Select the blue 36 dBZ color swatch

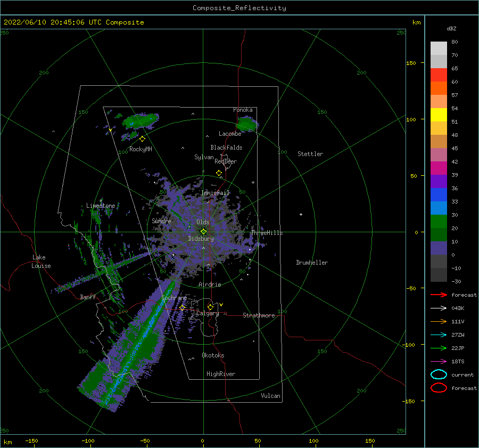tap(439, 194)
